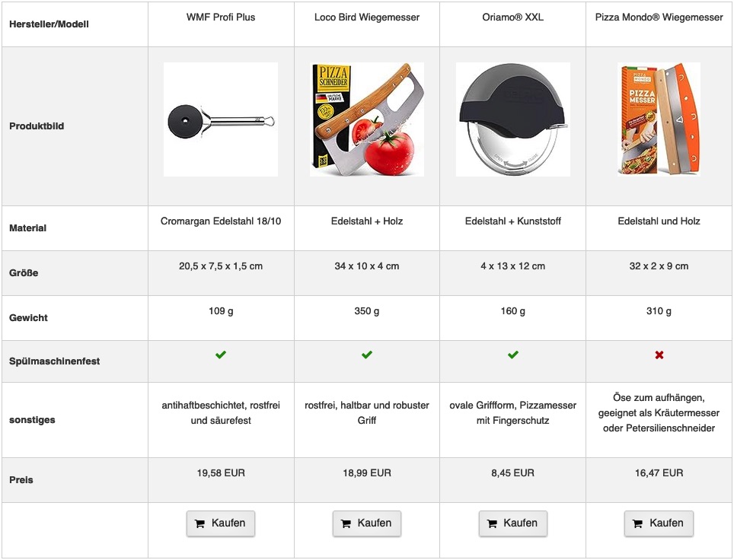Click the cart icon in Oriamo Kaufen button

click(492, 523)
